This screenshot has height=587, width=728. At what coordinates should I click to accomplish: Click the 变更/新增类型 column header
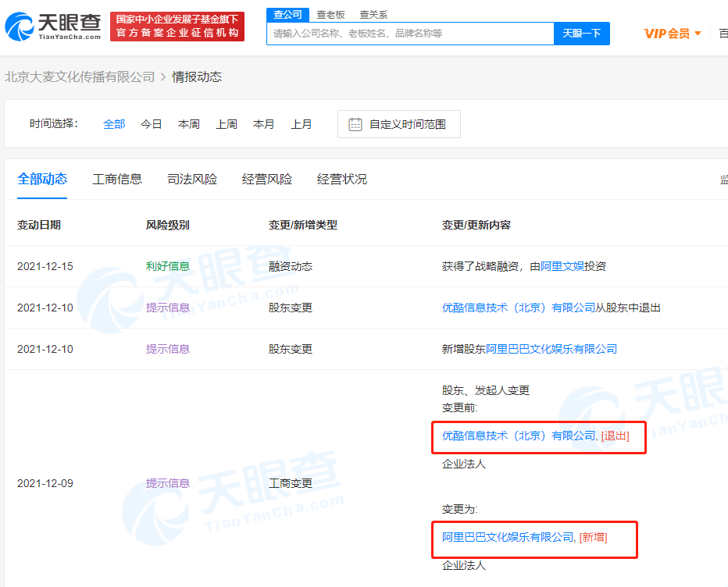coord(303,225)
